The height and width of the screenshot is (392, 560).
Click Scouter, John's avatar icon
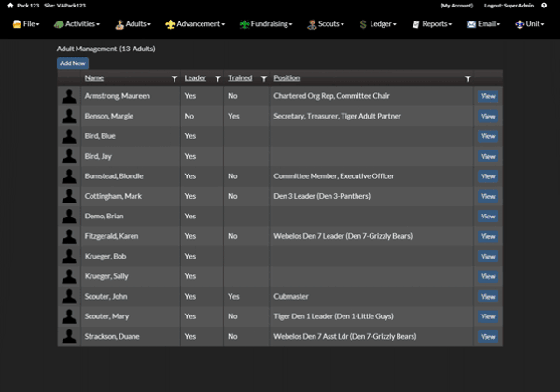(x=69, y=296)
